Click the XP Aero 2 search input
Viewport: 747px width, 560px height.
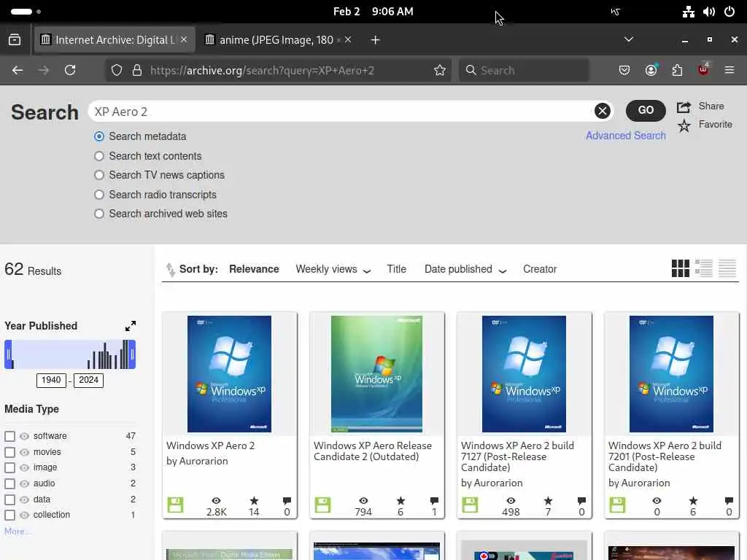(341, 112)
